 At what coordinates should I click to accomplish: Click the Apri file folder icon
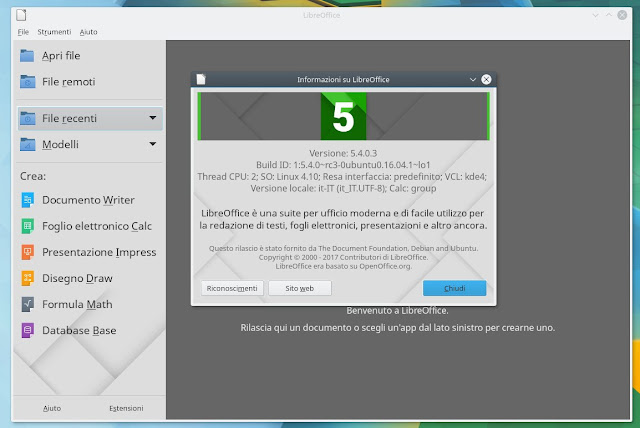click(x=27, y=55)
